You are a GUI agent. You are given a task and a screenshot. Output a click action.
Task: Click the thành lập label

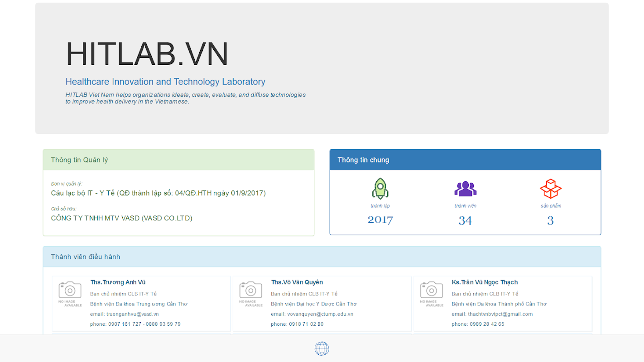click(380, 206)
